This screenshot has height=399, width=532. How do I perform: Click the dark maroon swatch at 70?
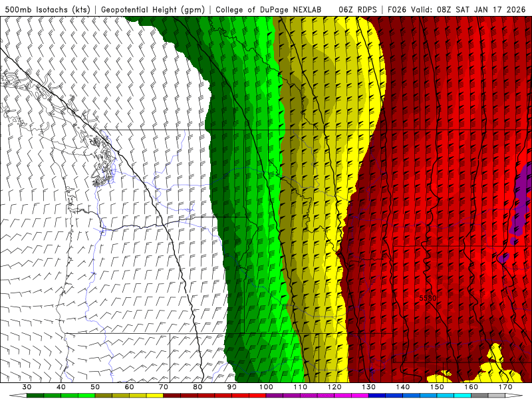172,396
